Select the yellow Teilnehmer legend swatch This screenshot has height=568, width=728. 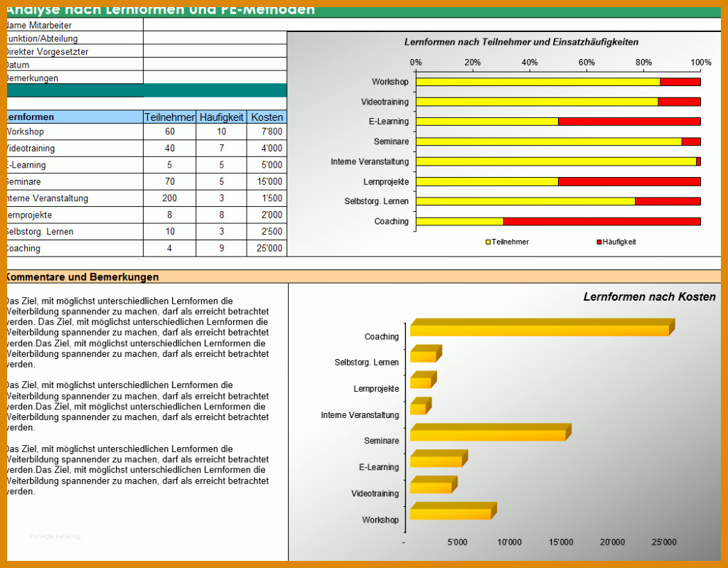[488, 242]
